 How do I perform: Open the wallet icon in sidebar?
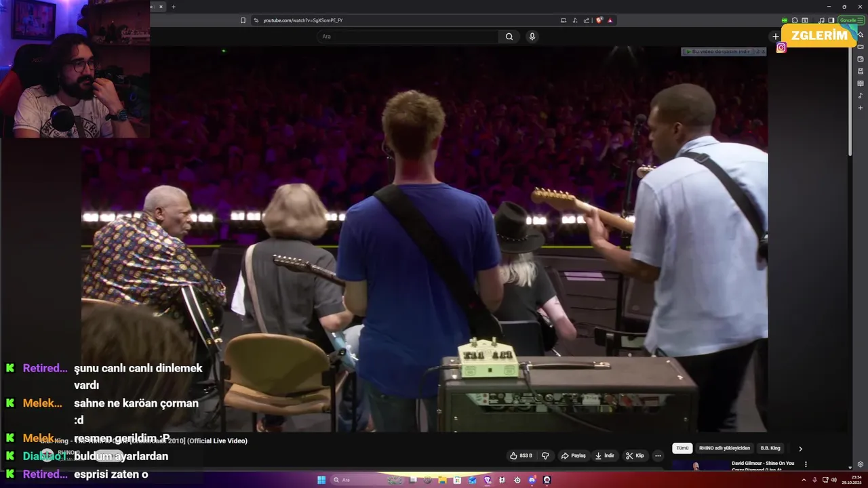tap(861, 59)
